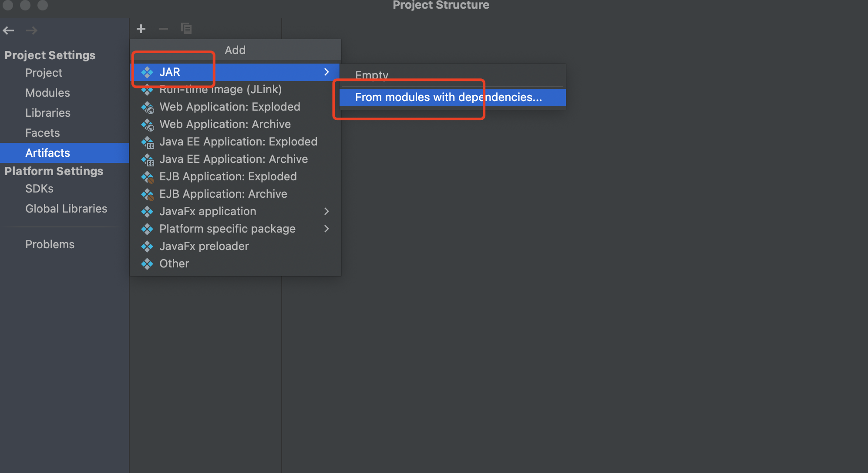Click the Copy artifact toolbar icon
Image resolution: width=868 pixels, height=473 pixels.
tap(186, 29)
